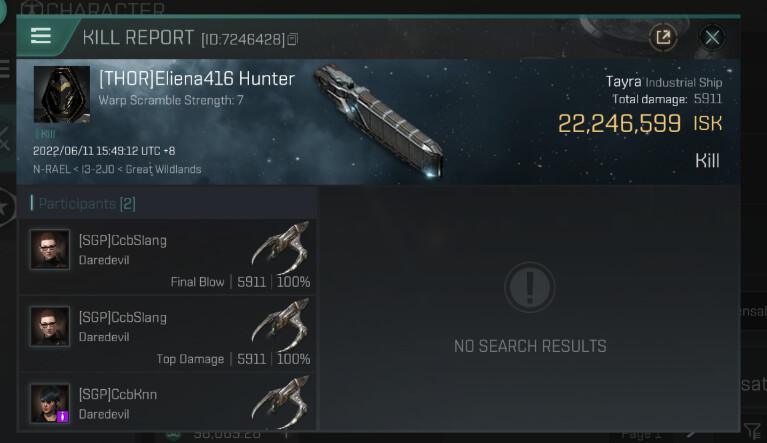The width and height of the screenshot is (767, 443).
Task: Click the purple info badge on CcbKnn
Action: [x=63, y=417]
